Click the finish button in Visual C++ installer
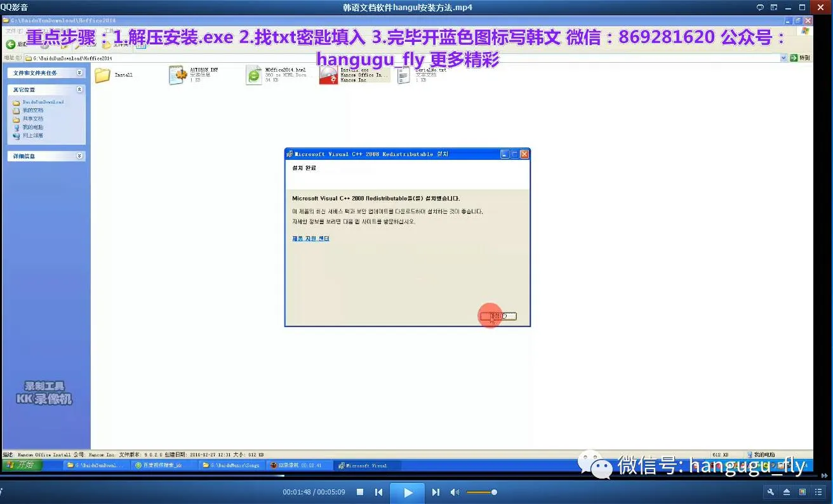The image size is (833, 504). click(x=498, y=316)
